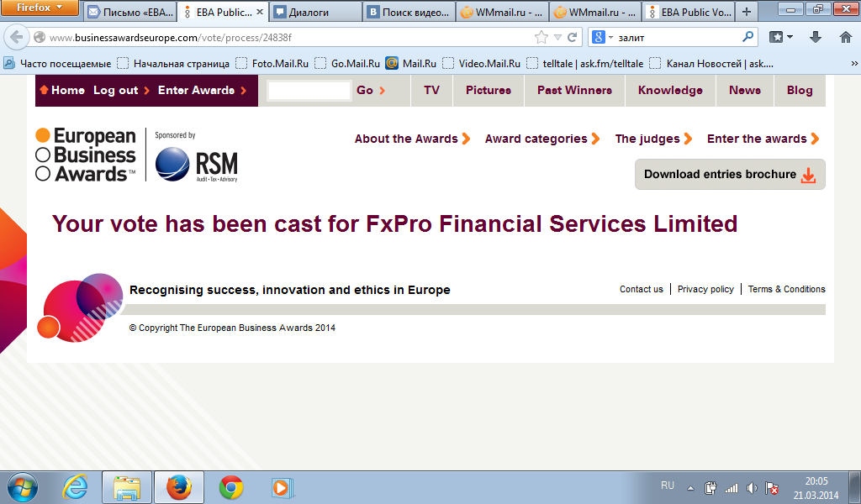The image size is (861, 504).
Task: Click the volume speaker tray icon
Action: [x=752, y=487]
